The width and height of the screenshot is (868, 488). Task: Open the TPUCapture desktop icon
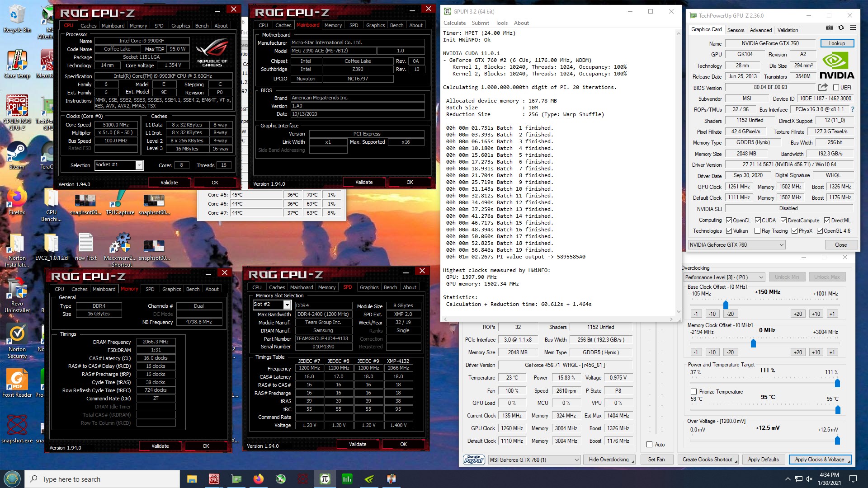(x=120, y=202)
